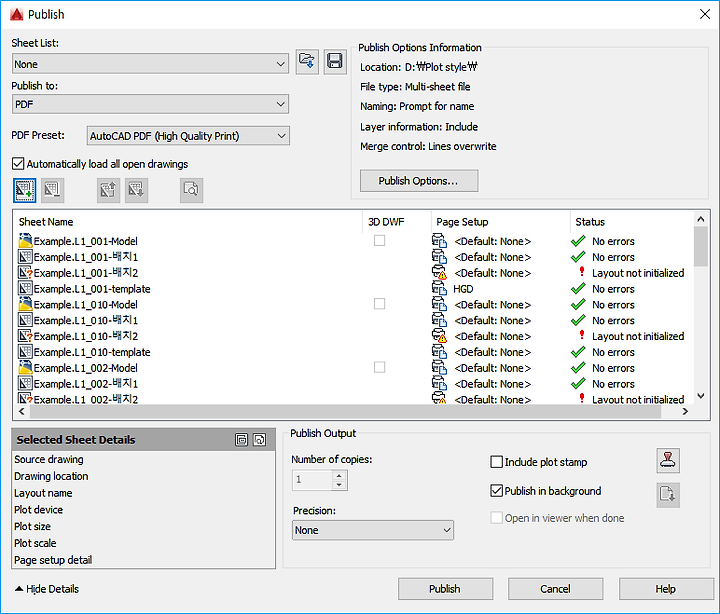Click the Move Sheet Down icon
The width and height of the screenshot is (720, 614).
pos(136,190)
